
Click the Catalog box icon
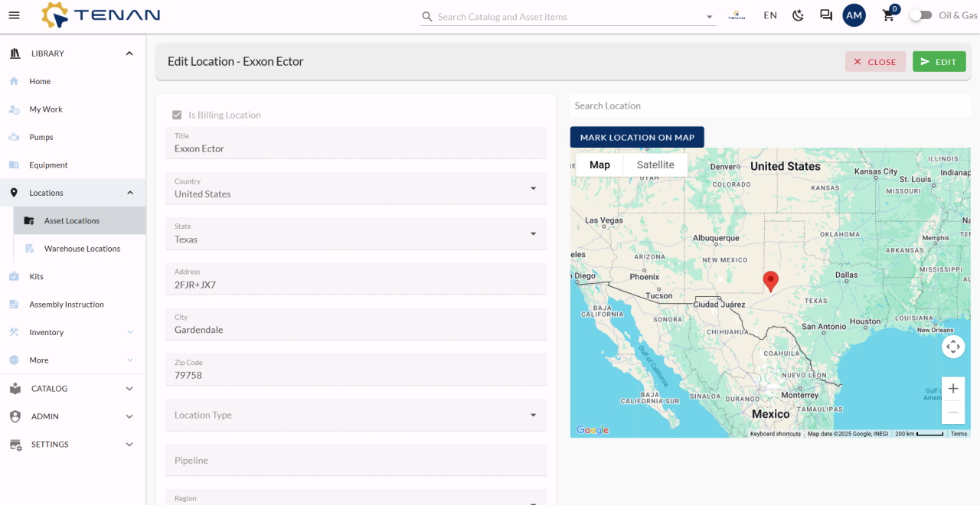(15, 389)
